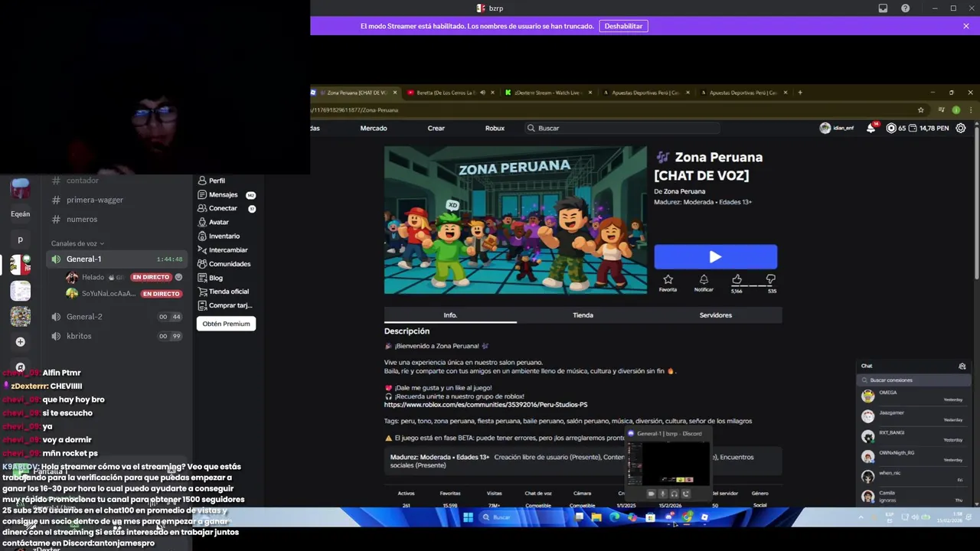Click the Obtén Premium button
980x551 pixels.
(226, 324)
